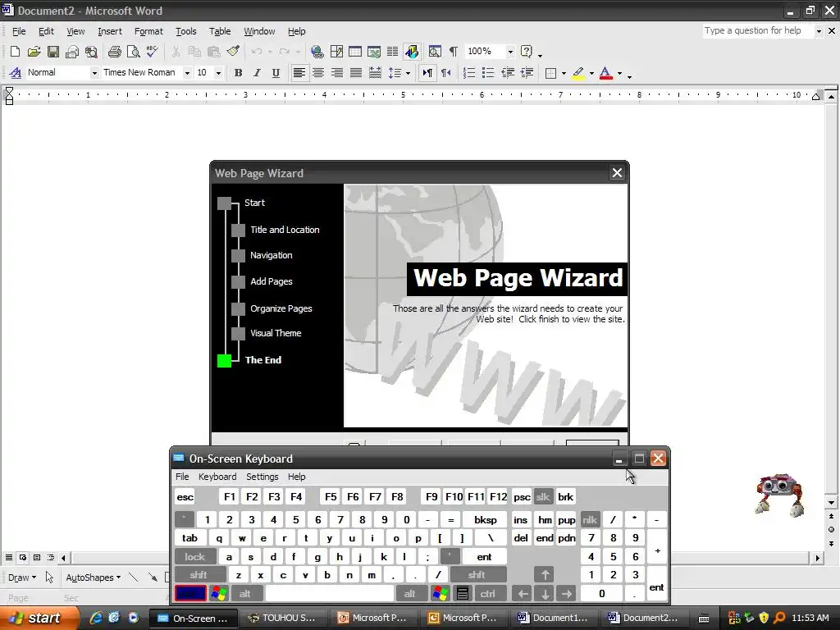Align text left
The height and width of the screenshot is (630, 840).
299,73
